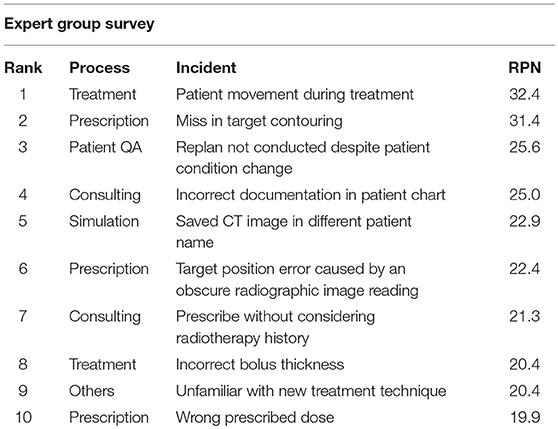Select Unfamiliar with new treatment technique

(311, 391)
